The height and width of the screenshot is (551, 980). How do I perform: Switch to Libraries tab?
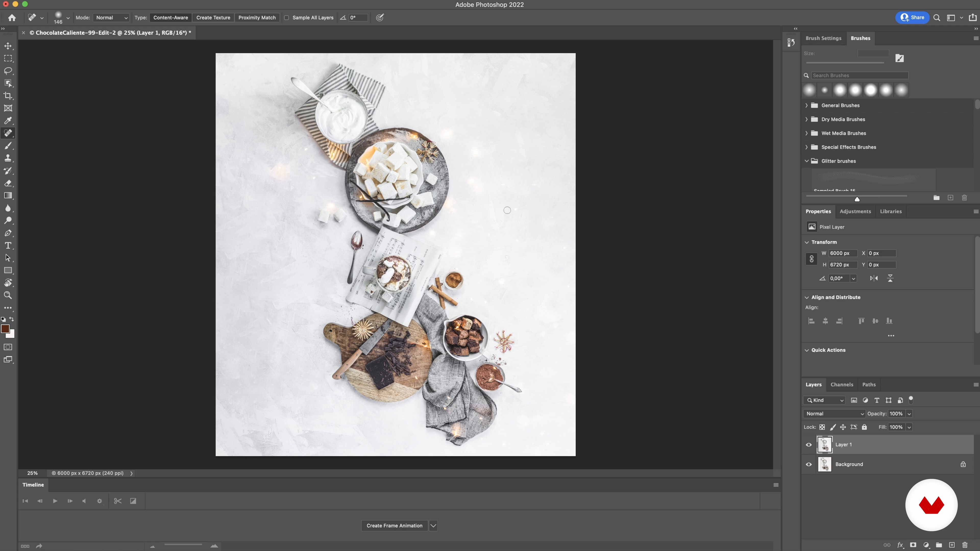tap(891, 211)
